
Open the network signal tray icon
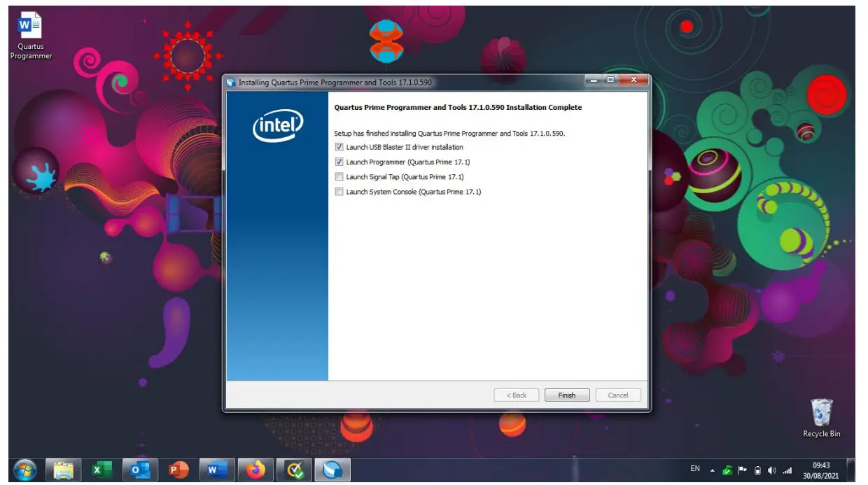(x=787, y=470)
